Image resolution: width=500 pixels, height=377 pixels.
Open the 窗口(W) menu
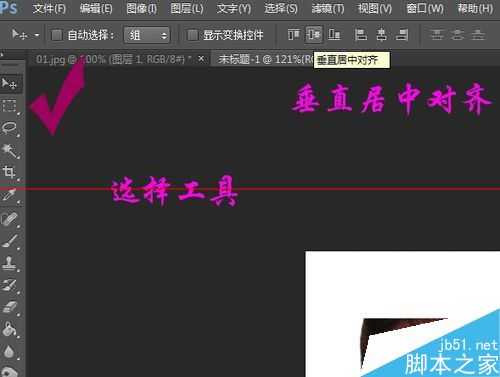[425, 8]
